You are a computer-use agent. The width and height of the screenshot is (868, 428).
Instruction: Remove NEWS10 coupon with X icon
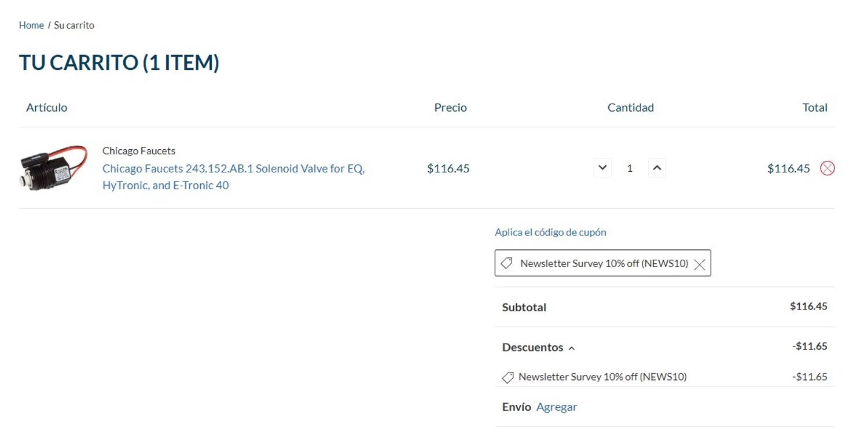tap(700, 264)
